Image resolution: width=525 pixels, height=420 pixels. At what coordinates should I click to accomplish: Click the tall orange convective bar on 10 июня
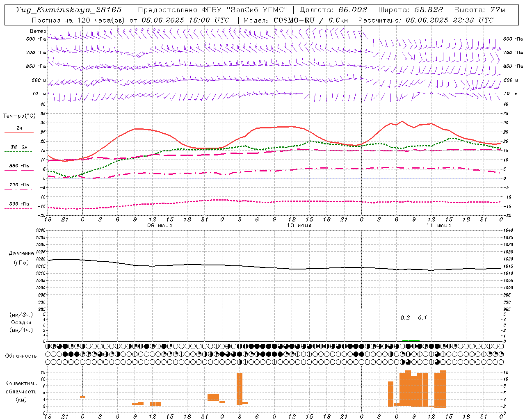tap(240, 389)
